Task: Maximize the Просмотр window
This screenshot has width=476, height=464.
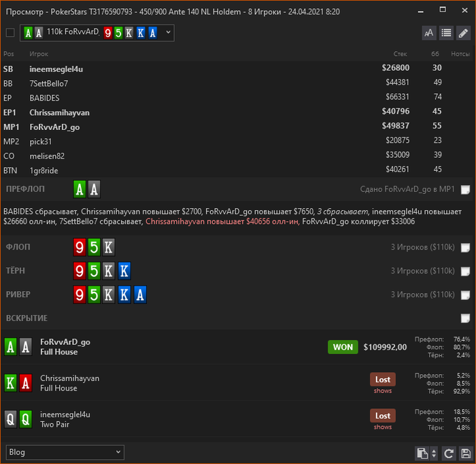Action: coord(443,10)
